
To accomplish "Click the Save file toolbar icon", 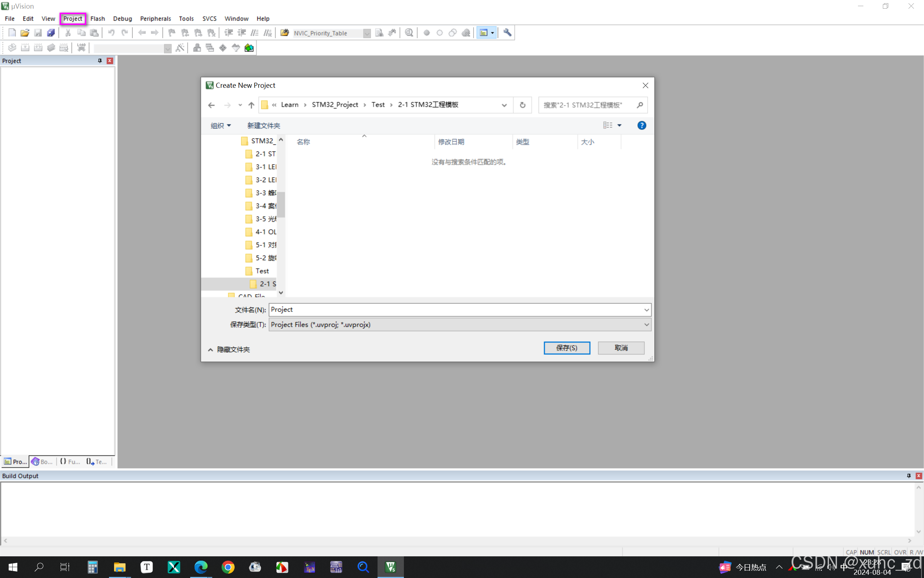I will (38, 33).
